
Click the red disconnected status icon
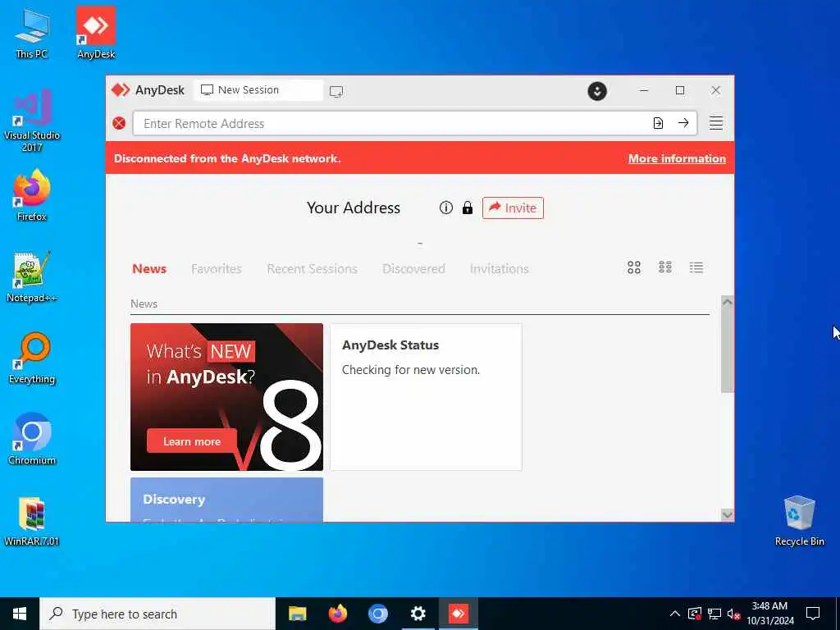[119, 124]
